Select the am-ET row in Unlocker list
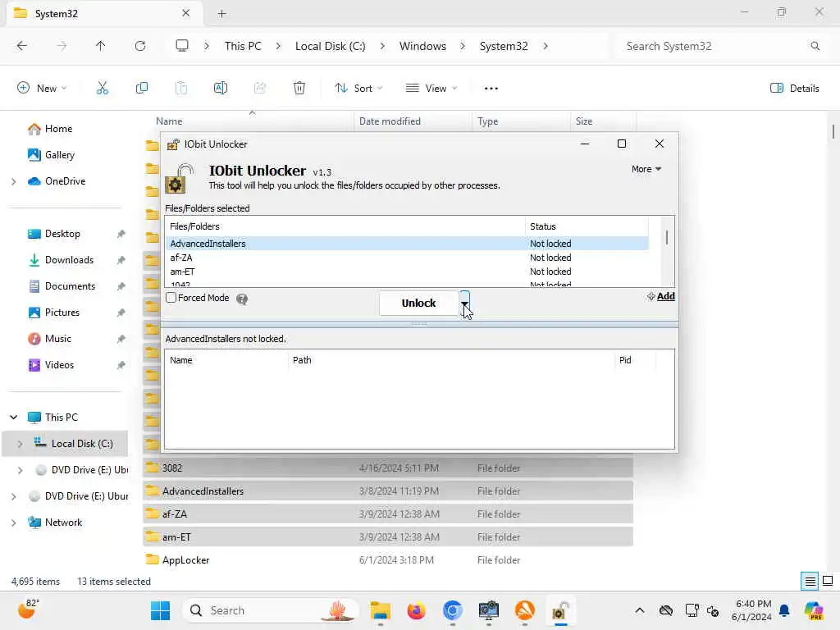840x630 pixels. pos(407,272)
